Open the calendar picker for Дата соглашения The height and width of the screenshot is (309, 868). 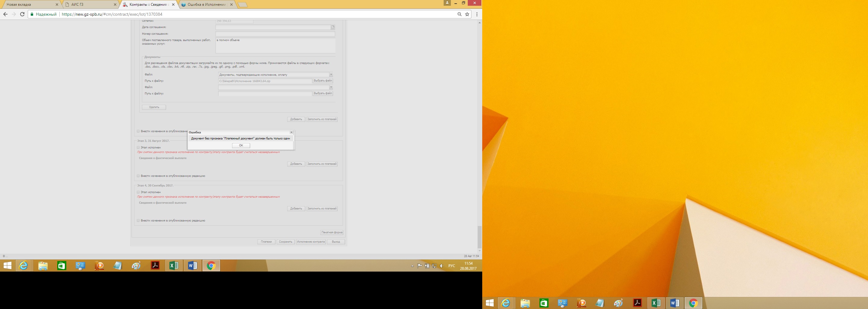[332, 27]
